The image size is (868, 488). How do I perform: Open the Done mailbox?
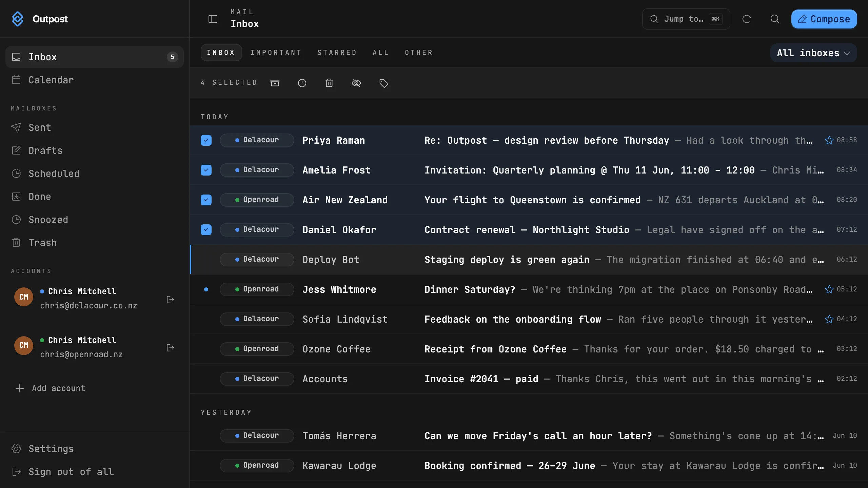point(95,197)
